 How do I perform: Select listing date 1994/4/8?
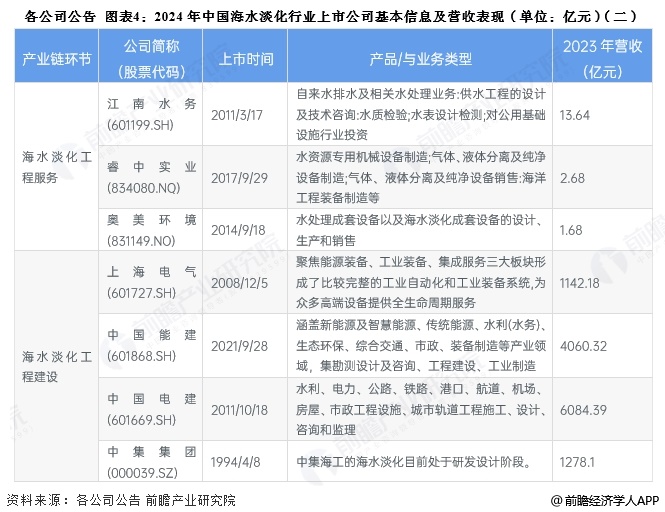pyautogui.click(x=235, y=462)
